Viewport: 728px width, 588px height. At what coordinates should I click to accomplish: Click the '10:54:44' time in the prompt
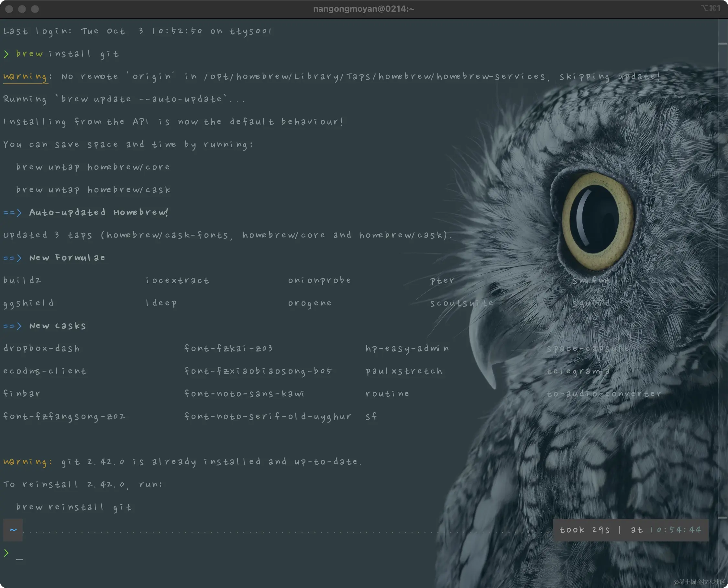pyautogui.click(x=676, y=530)
